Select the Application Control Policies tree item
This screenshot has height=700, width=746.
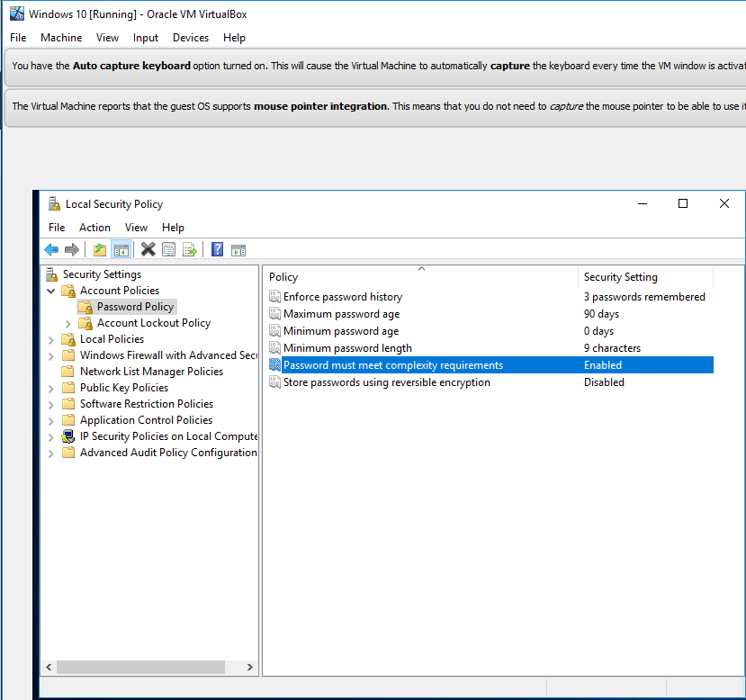coord(146,420)
